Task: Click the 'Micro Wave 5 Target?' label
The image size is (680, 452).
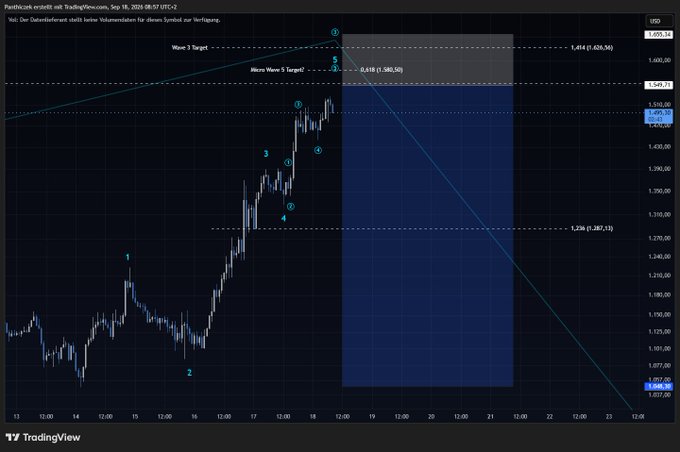Action: tap(277, 70)
